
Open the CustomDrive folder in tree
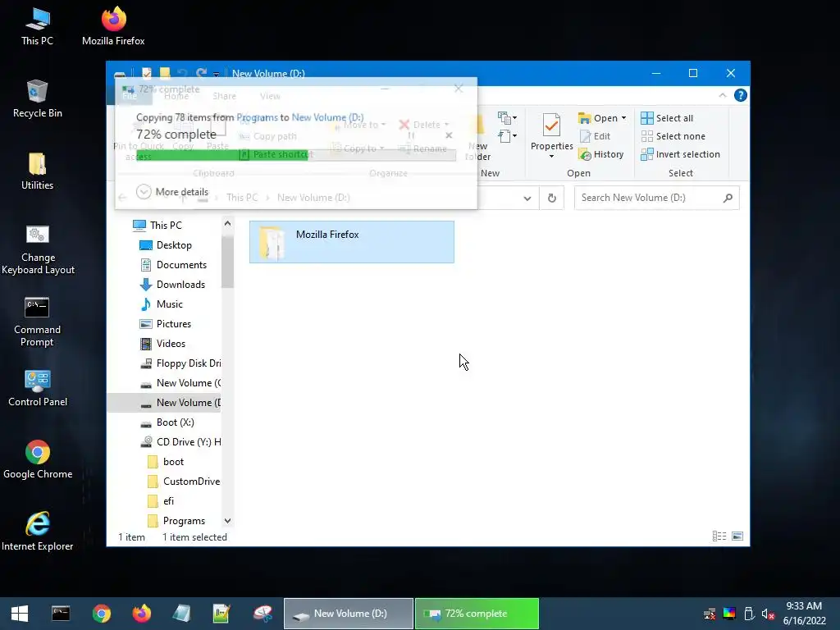[x=183, y=481]
